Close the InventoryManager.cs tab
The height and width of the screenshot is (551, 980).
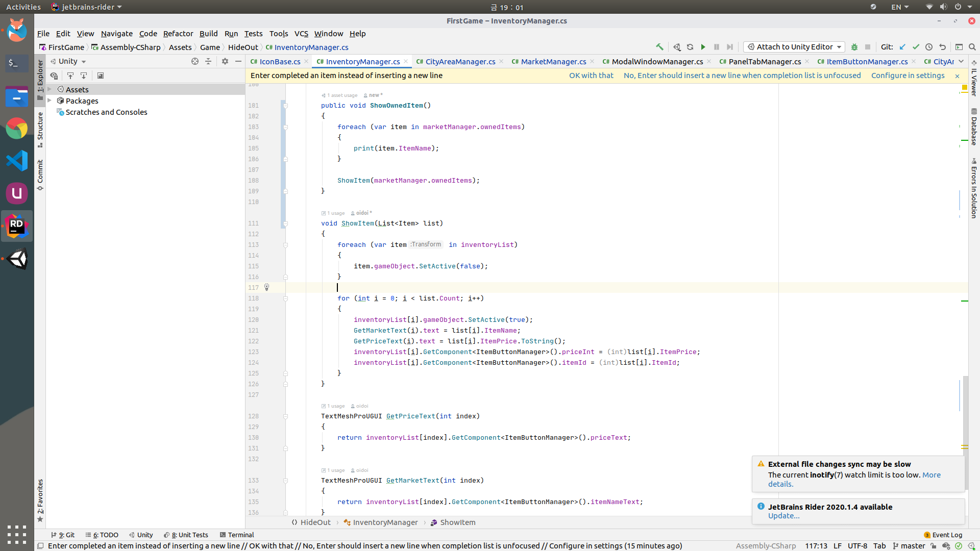click(406, 61)
